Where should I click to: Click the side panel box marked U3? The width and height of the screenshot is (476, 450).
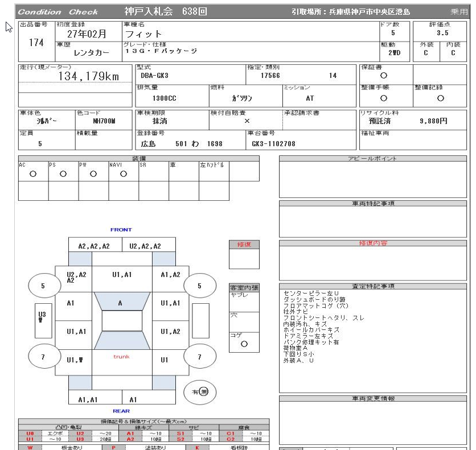click(42, 316)
